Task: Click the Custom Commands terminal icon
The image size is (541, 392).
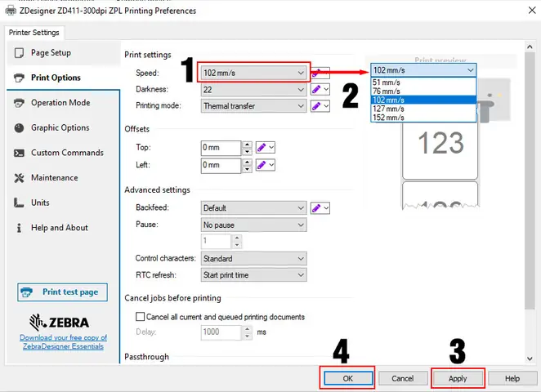Action: (19, 153)
